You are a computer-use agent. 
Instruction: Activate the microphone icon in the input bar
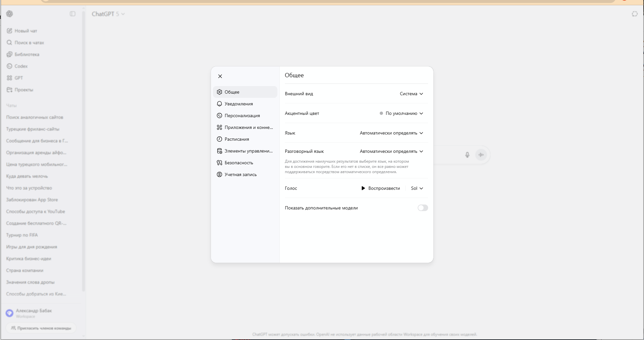pyautogui.click(x=467, y=155)
